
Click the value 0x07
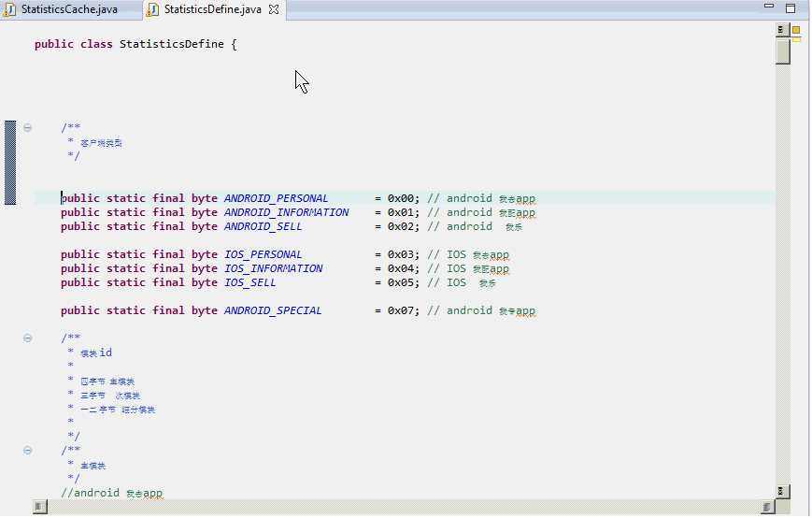(401, 310)
